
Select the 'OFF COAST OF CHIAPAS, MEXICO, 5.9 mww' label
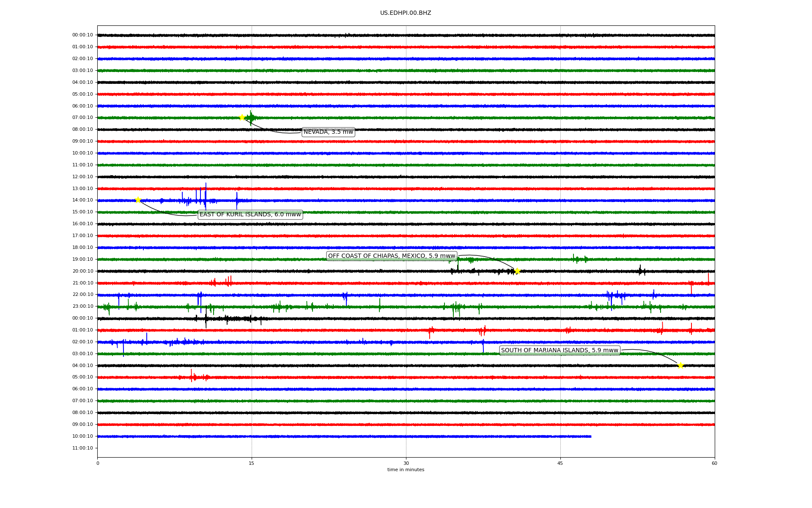point(392,256)
